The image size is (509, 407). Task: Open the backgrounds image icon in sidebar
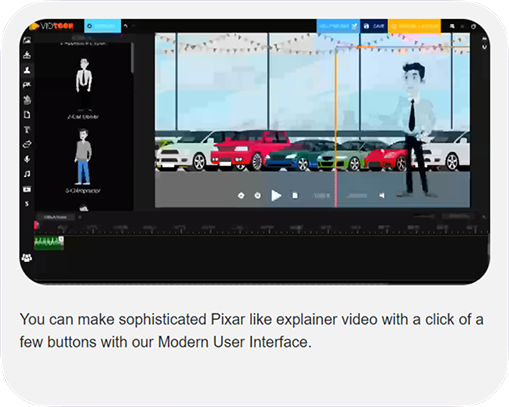tap(27, 40)
